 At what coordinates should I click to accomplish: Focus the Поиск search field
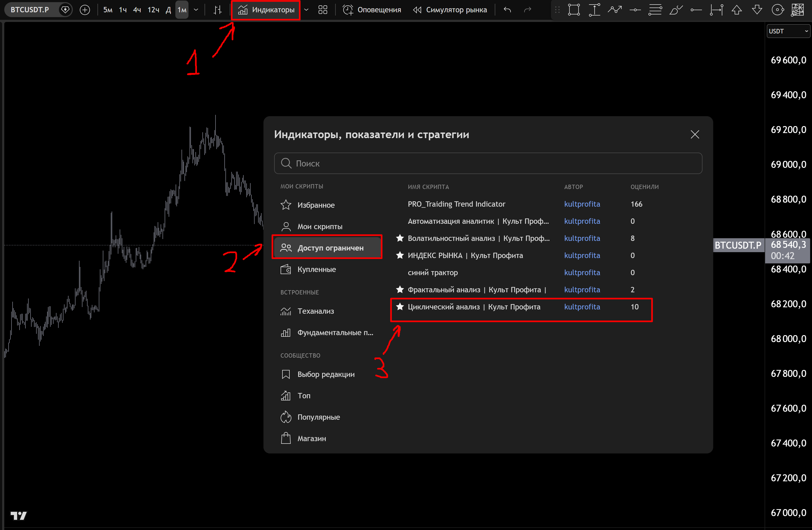[488, 163]
